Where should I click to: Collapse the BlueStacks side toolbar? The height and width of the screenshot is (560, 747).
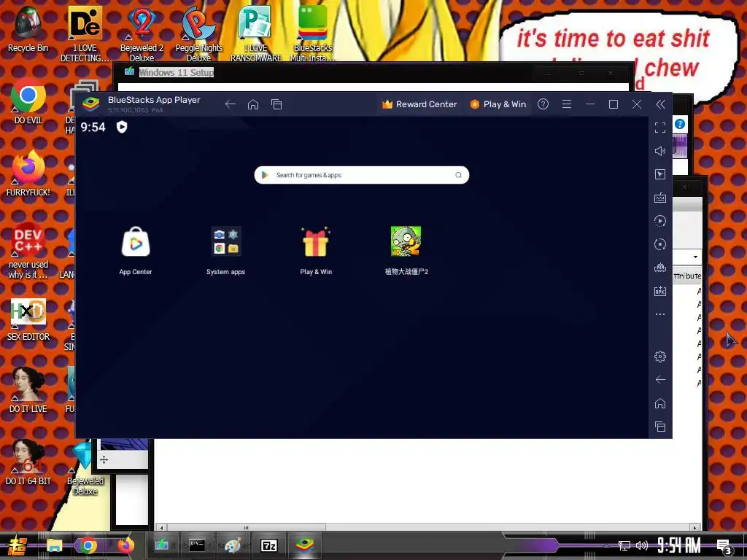[660, 104]
